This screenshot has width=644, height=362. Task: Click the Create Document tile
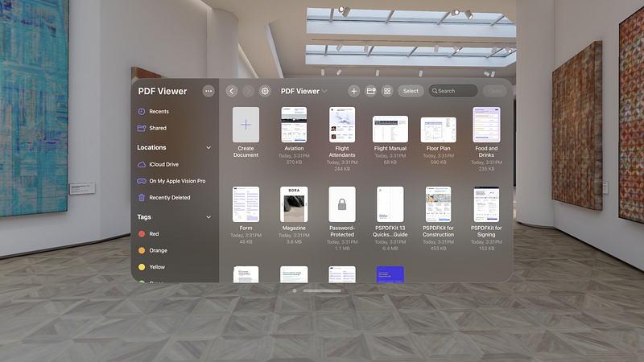[246, 125]
